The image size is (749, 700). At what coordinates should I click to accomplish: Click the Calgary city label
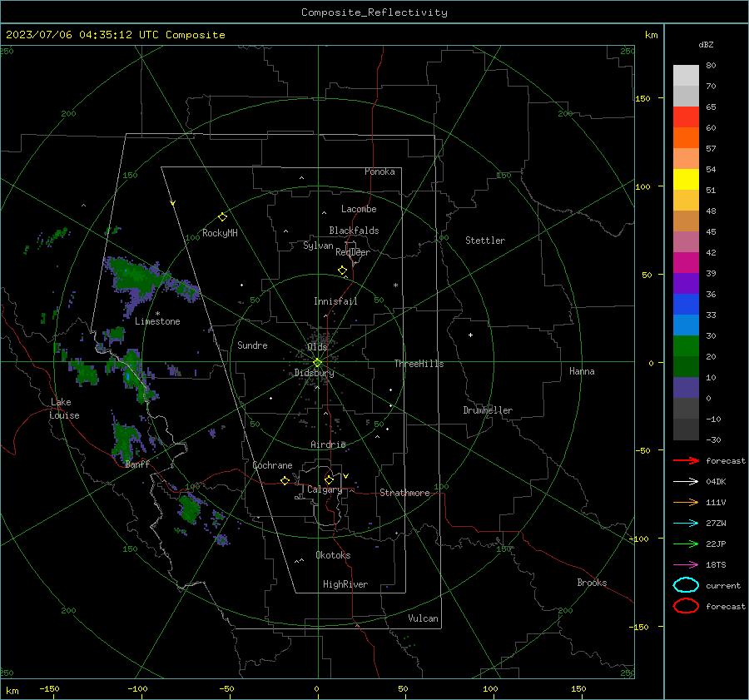325,489
